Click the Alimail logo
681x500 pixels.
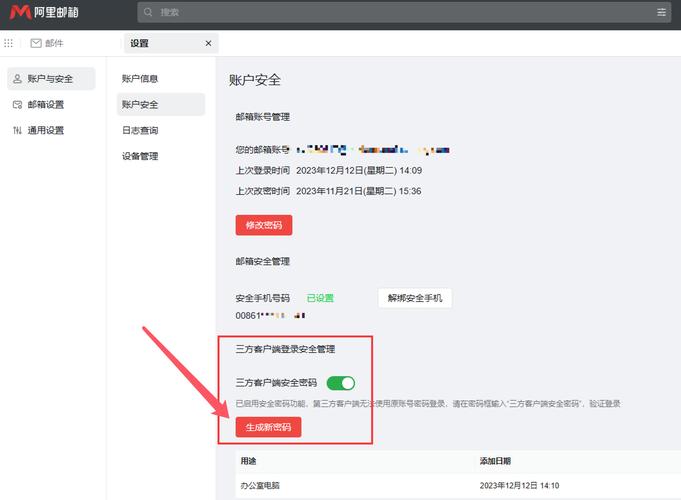tap(44, 12)
